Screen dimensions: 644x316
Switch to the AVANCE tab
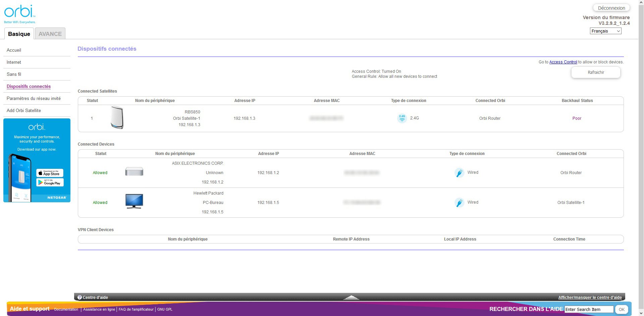tap(50, 34)
